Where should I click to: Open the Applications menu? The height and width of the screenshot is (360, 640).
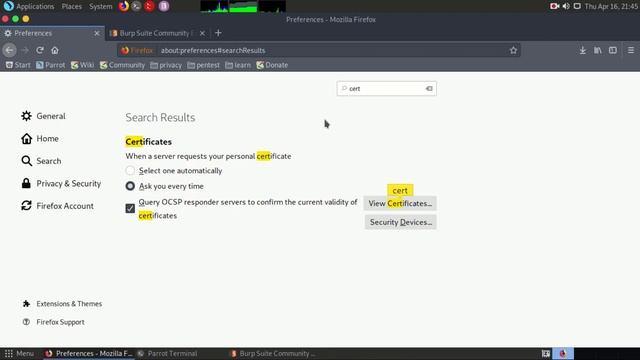click(x=29, y=6)
